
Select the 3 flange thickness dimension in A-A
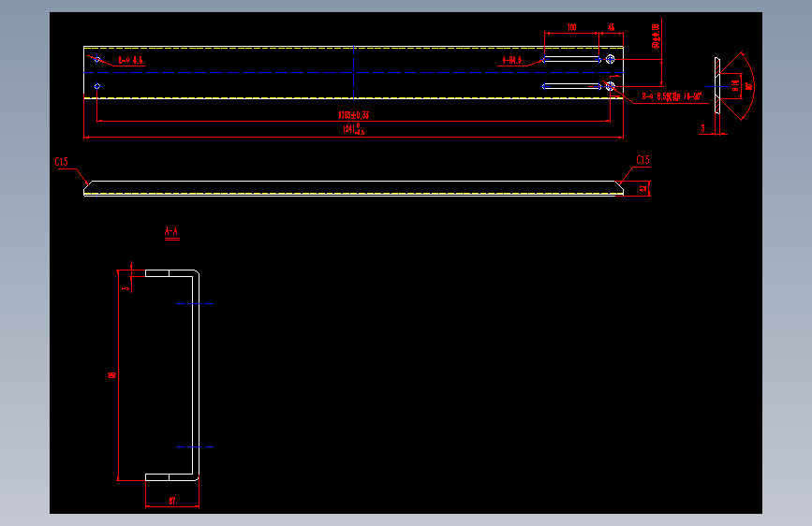pyautogui.click(x=125, y=288)
